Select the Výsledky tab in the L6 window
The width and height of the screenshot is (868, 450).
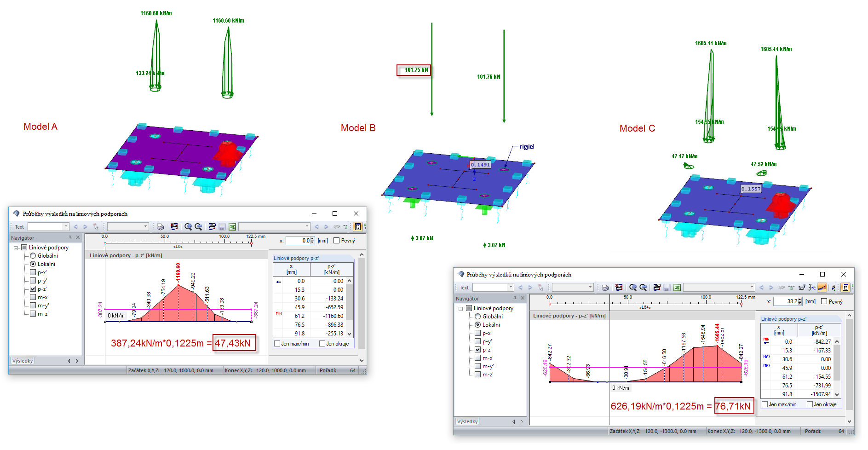pyautogui.click(x=23, y=361)
